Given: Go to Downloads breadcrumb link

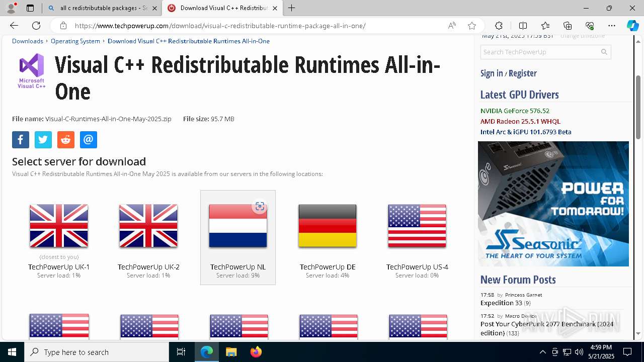Looking at the screenshot, I should click(x=28, y=41).
